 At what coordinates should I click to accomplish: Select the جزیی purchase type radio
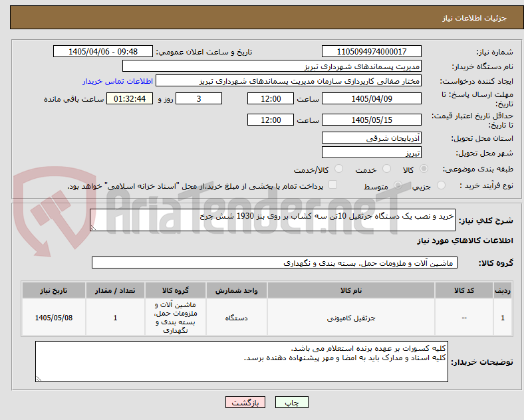coord(441,185)
